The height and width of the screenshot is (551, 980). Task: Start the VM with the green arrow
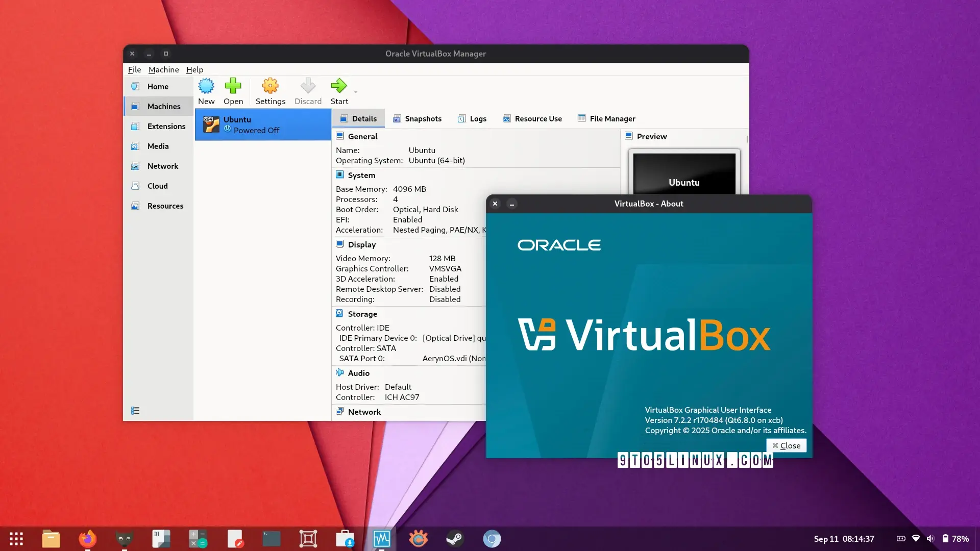(339, 91)
